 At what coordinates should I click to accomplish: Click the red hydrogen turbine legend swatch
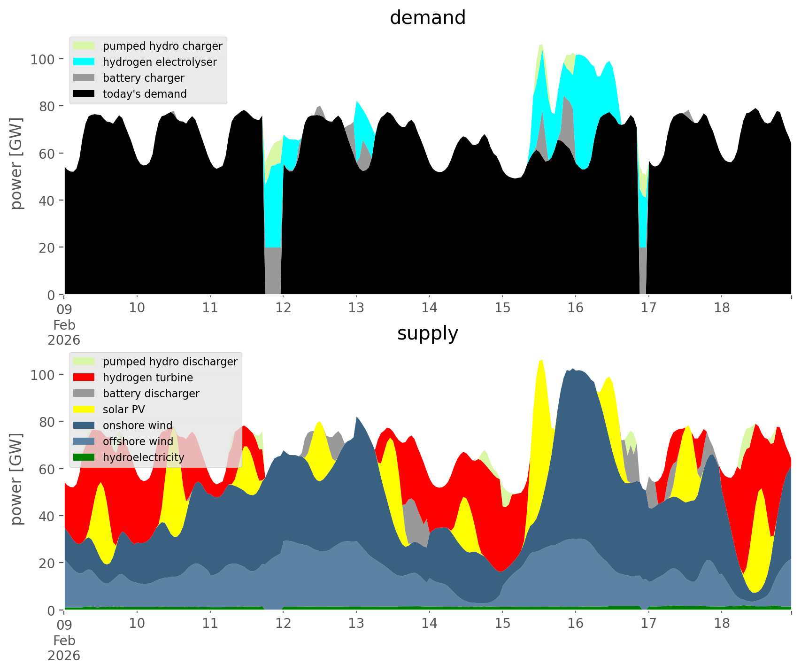pyautogui.click(x=84, y=378)
